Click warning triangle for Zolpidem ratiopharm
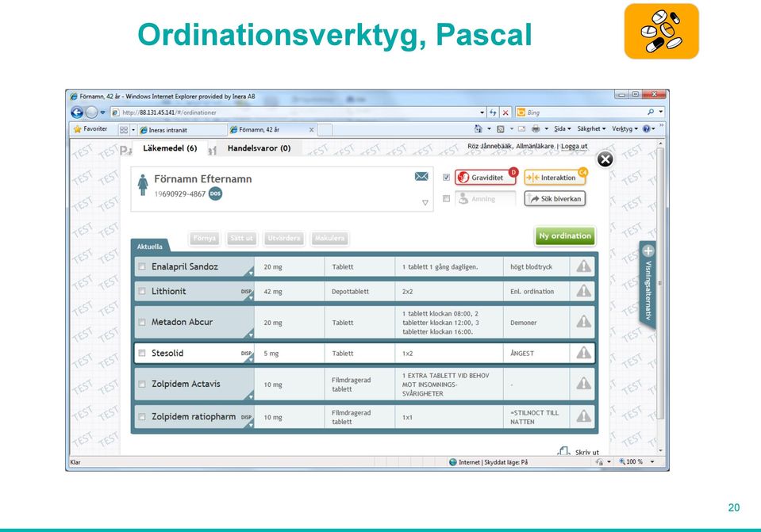The image size is (761, 532). [583, 416]
